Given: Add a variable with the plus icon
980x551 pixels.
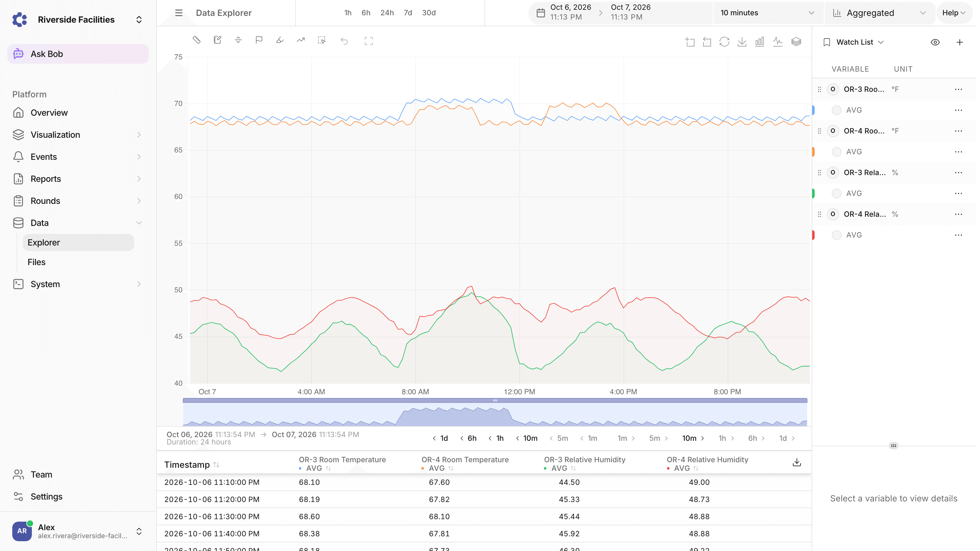Looking at the screenshot, I should 960,42.
